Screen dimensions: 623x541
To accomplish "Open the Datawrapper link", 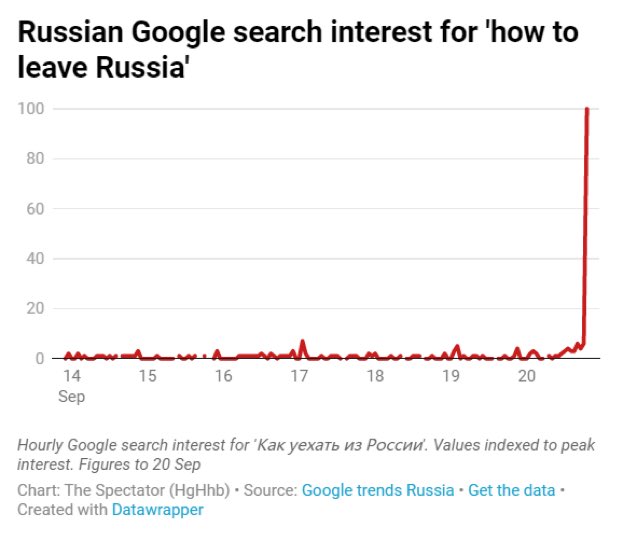I will tap(160, 509).
